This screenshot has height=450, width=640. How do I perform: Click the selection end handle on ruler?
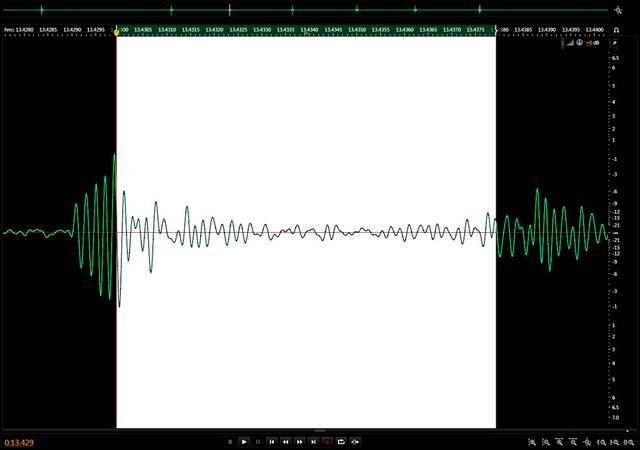click(496, 30)
